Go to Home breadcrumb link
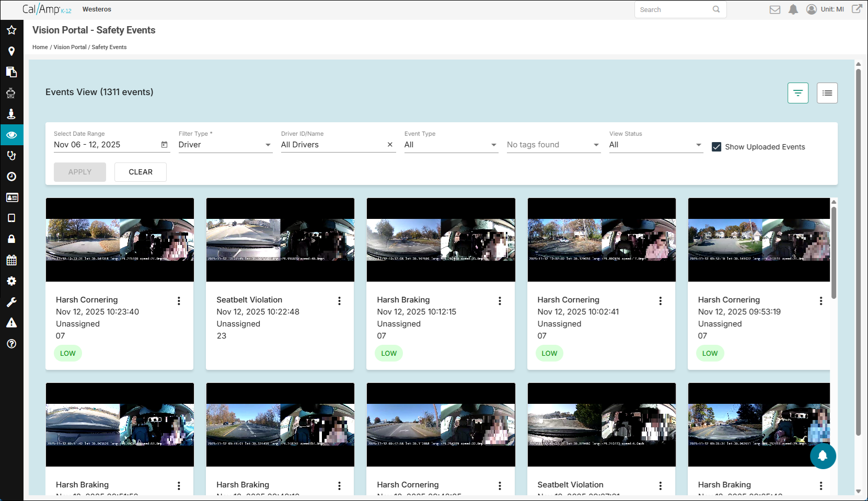The width and height of the screenshot is (868, 501). click(x=40, y=47)
